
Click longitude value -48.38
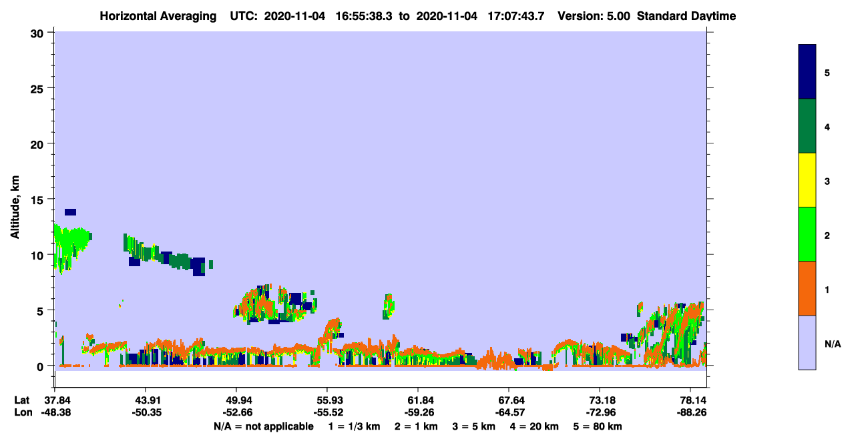coord(55,413)
